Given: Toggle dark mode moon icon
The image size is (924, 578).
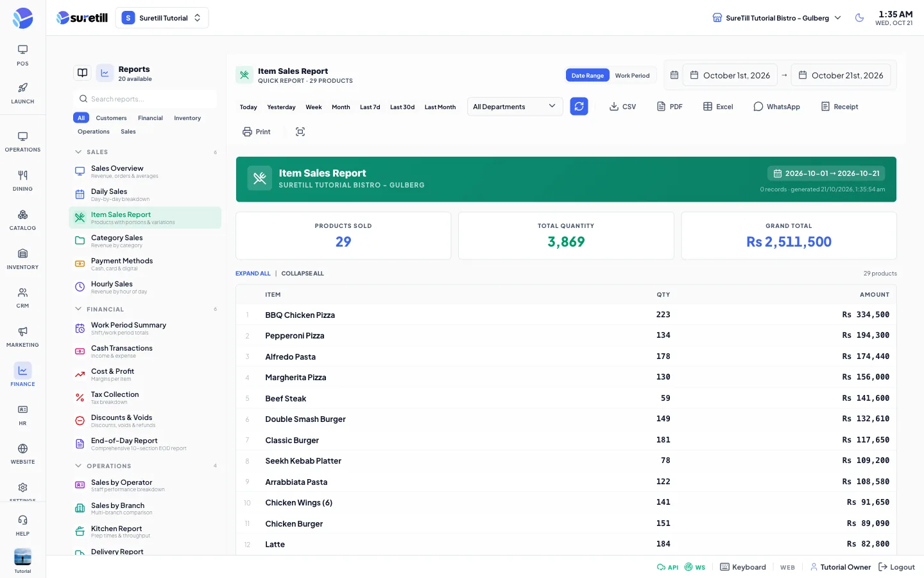Looking at the screenshot, I should (x=860, y=18).
